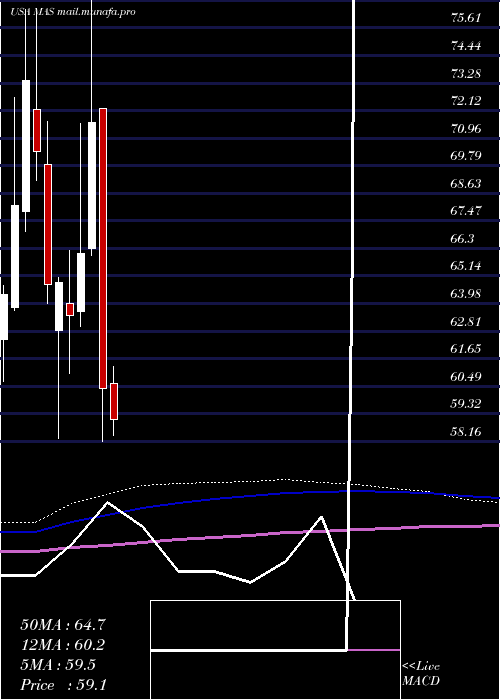Click the 12MA : 60.2 readout

tap(63, 645)
